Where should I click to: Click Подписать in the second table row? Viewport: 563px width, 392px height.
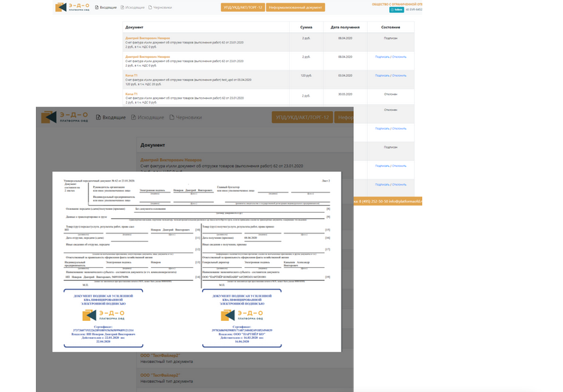(x=382, y=57)
